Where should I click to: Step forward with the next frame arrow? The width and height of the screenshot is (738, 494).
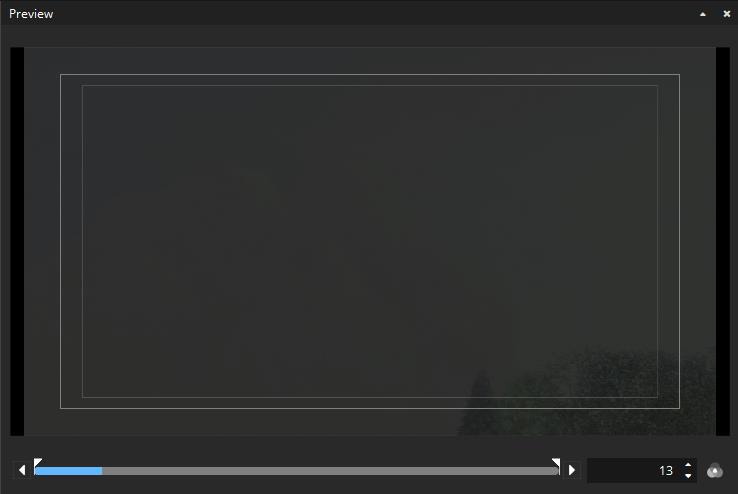(x=572, y=470)
